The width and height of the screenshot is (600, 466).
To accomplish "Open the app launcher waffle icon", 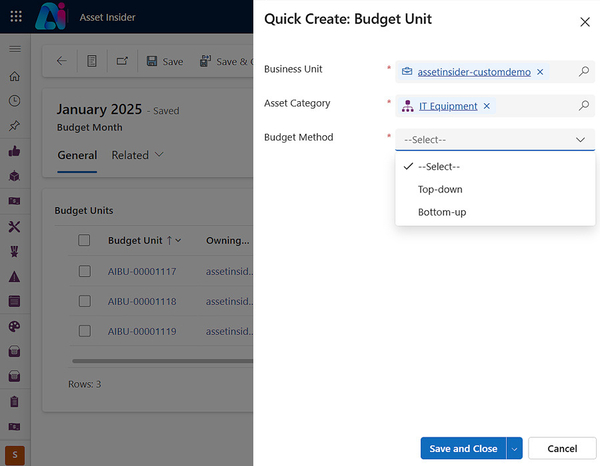I will coord(14,17).
